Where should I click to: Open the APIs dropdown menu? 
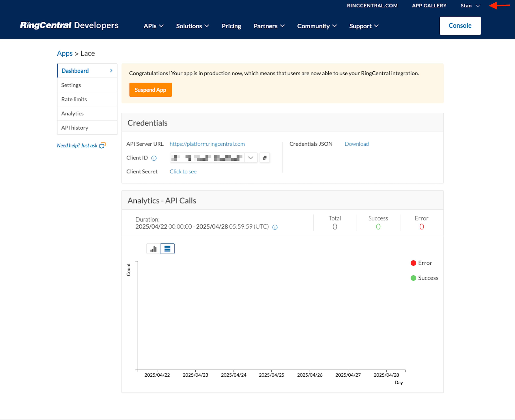[154, 26]
